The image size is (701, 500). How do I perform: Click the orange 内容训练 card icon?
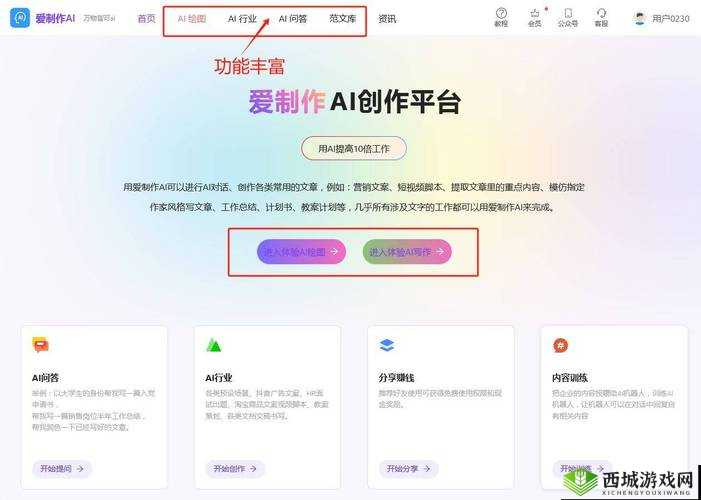(x=561, y=345)
